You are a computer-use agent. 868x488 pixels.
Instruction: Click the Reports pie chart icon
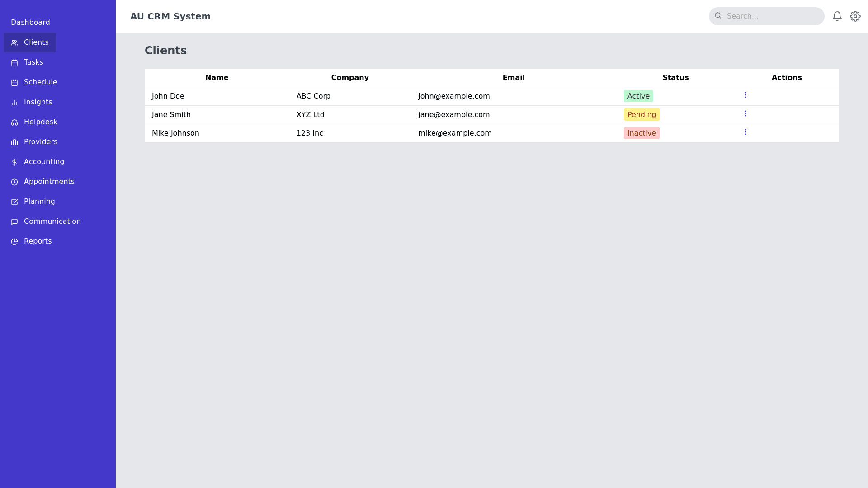pyautogui.click(x=14, y=242)
